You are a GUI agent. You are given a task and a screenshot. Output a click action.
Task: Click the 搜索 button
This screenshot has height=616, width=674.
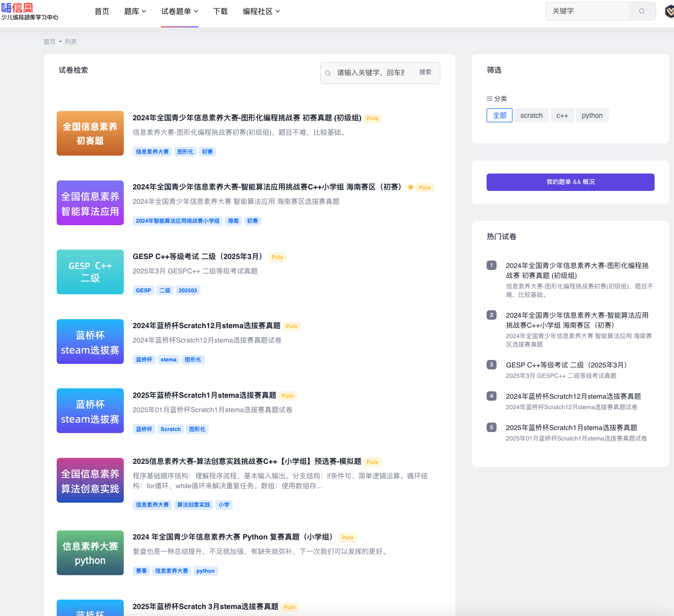click(x=425, y=73)
